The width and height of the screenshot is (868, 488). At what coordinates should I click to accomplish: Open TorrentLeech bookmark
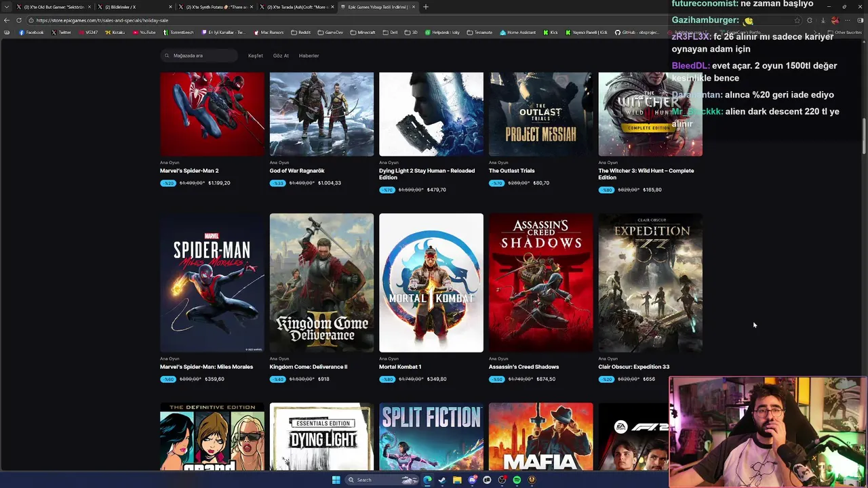coord(178,33)
